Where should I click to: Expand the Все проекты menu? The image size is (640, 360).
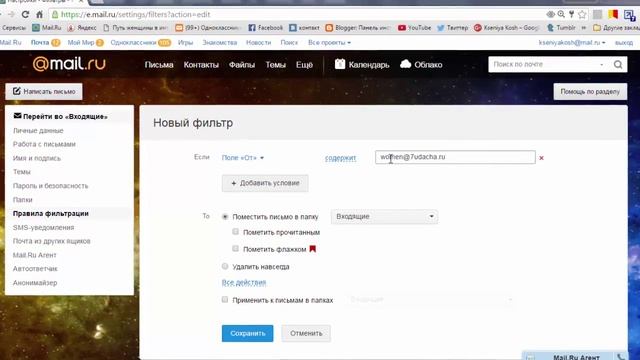tap(329, 42)
